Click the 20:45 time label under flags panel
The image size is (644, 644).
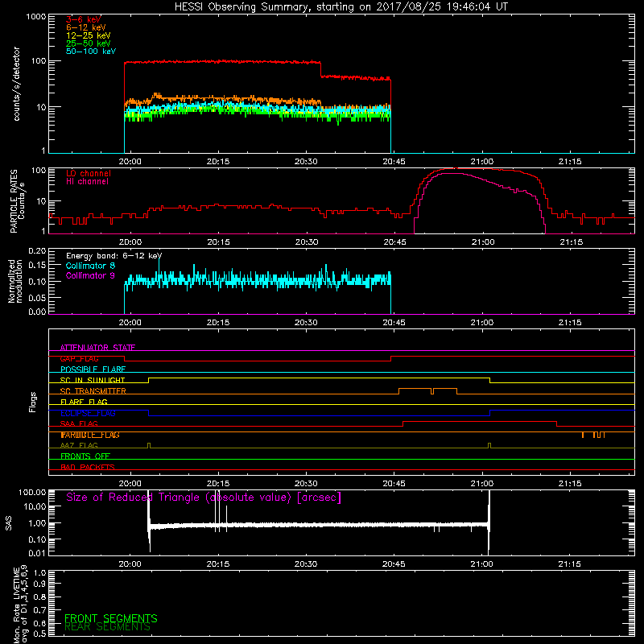pyautogui.click(x=394, y=484)
